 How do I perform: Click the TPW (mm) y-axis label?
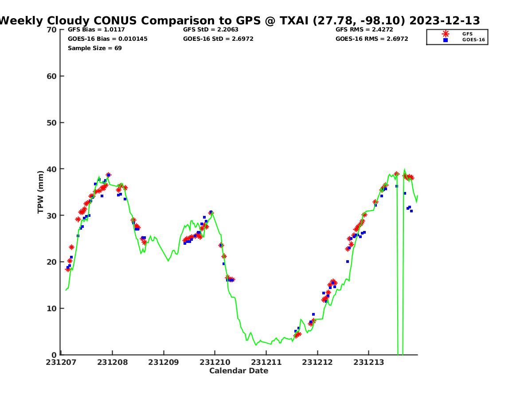(41, 192)
